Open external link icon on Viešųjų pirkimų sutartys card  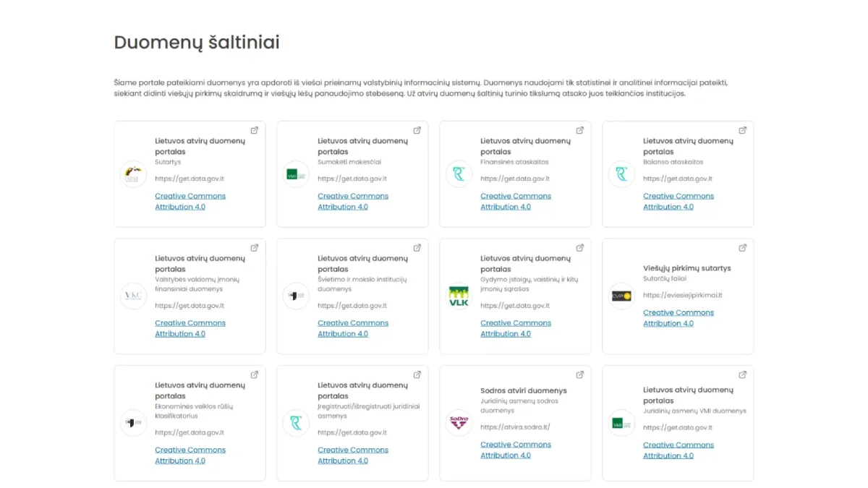743,248
